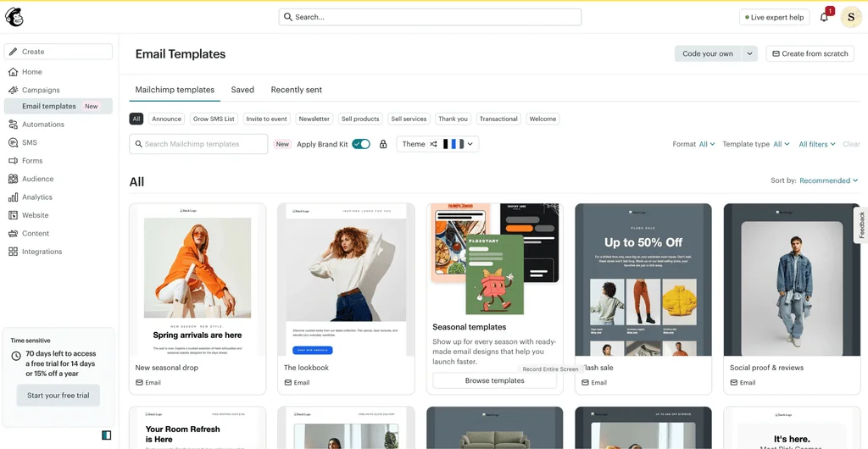Click the Integrations grid icon
868x449 pixels.
point(14,252)
